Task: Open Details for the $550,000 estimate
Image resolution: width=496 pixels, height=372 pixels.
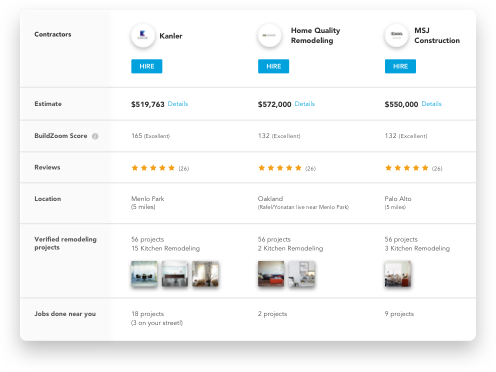Action: coord(431,104)
